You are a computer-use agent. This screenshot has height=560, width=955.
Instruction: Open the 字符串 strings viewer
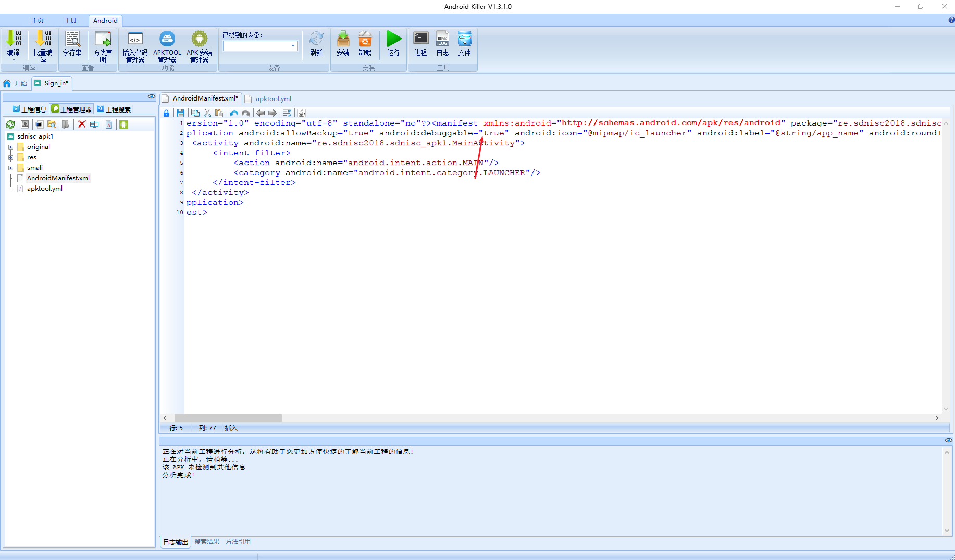[72, 43]
